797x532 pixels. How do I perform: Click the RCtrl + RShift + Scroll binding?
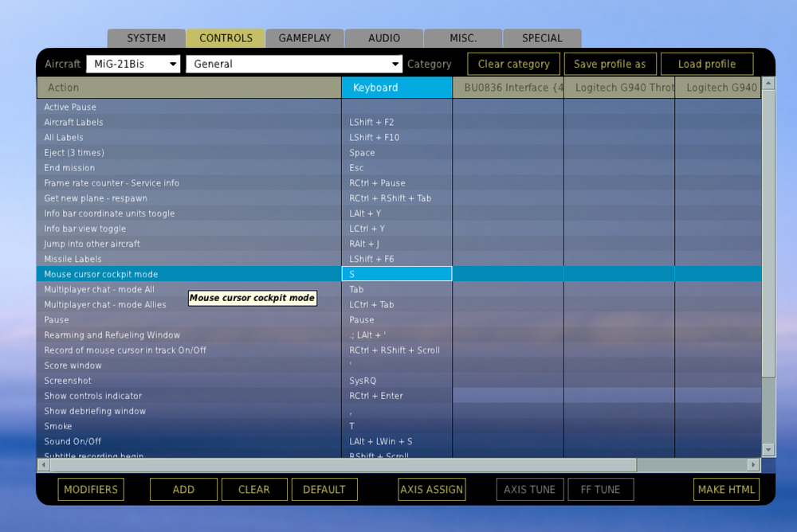coord(397,350)
